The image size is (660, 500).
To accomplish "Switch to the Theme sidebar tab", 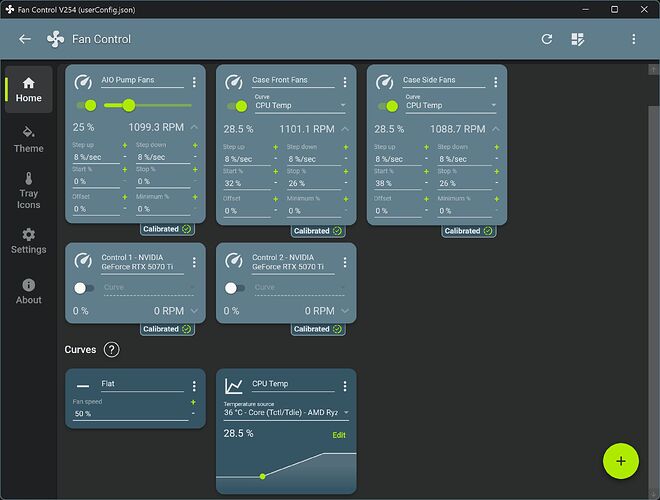I will pyautogui.click(x=28, y=139).
